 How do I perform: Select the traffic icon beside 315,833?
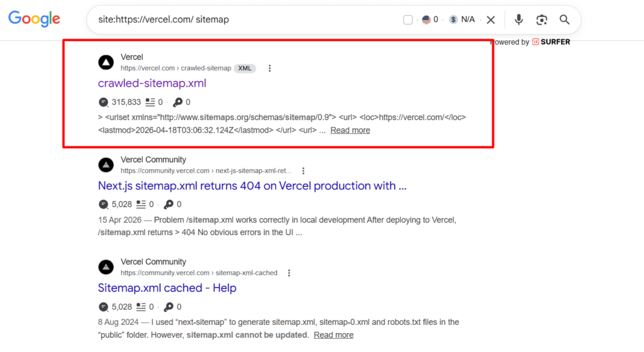point(104,102)
